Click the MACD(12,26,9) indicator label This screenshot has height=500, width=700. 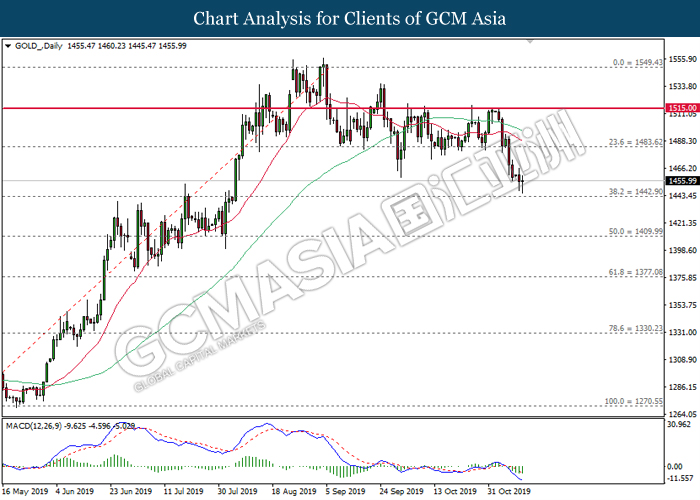(34, 426)
